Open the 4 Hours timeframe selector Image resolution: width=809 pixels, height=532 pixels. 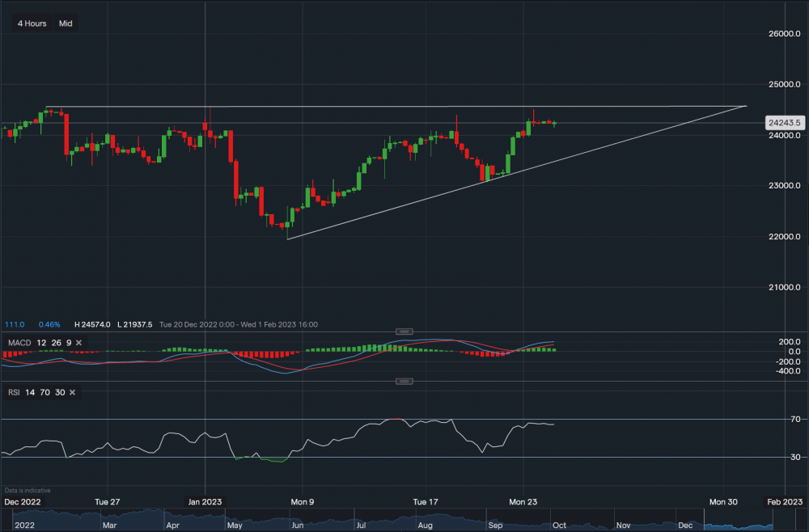[31, 23]
